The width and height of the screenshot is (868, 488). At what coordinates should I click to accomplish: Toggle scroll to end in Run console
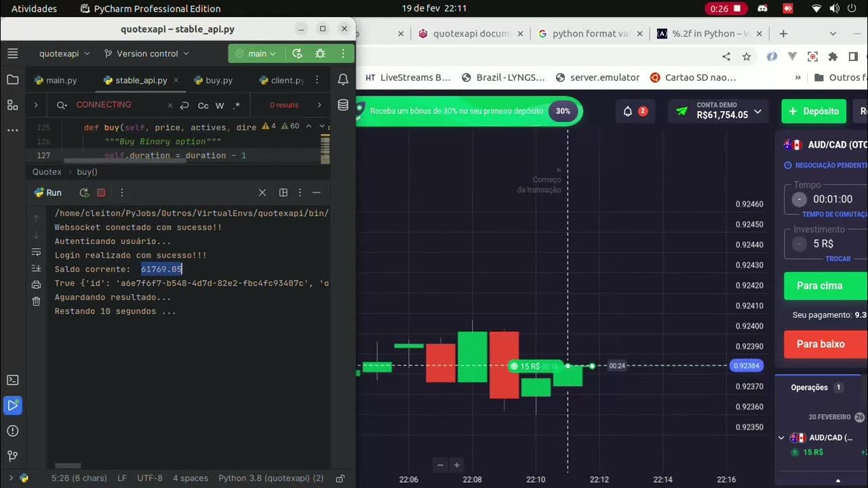pyautogui.click(x=37, y=268)
